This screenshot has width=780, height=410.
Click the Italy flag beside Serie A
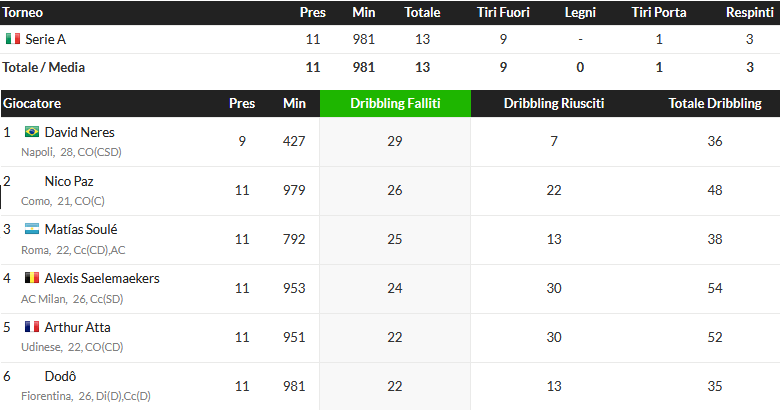pos(13,39)
